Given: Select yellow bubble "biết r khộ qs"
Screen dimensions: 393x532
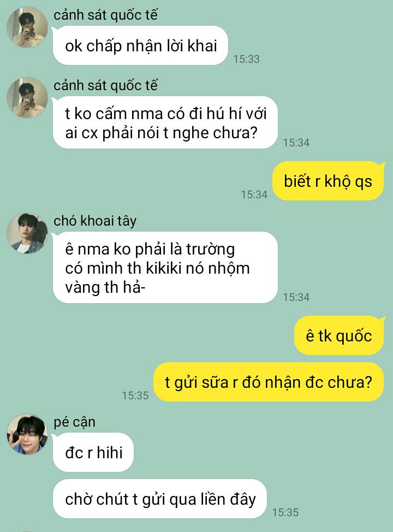Looking at the screenshot, I should pyautogui.click(x=328, y=181).
